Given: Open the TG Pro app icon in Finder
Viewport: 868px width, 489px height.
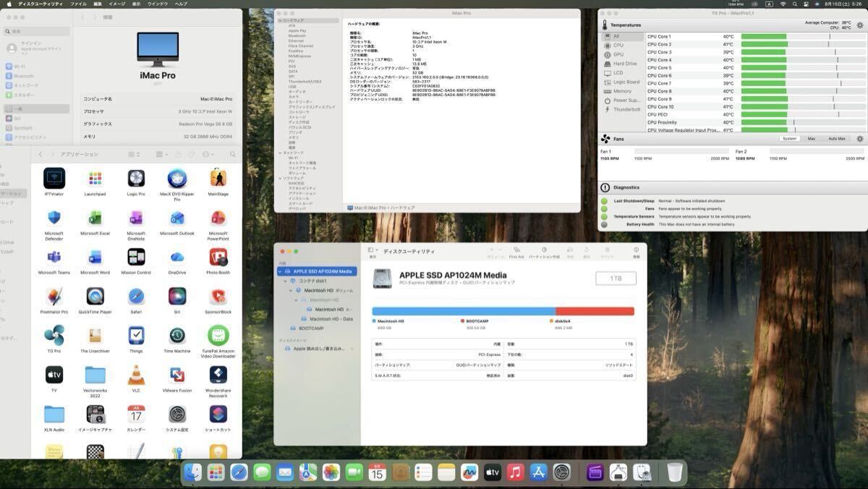Looking at the screenshot, I should pyautogui.click(x=54, y=335).
